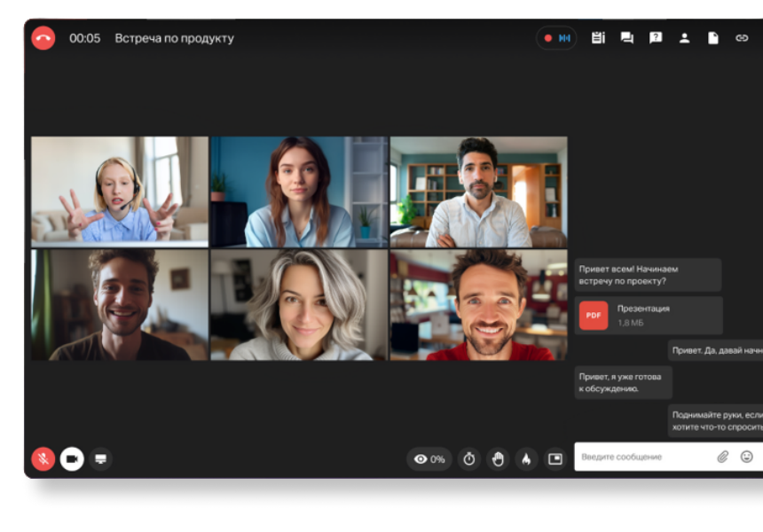Open the emoji picker in the chat
Viewport: 763px width, 532px height.
click(746, 457)
